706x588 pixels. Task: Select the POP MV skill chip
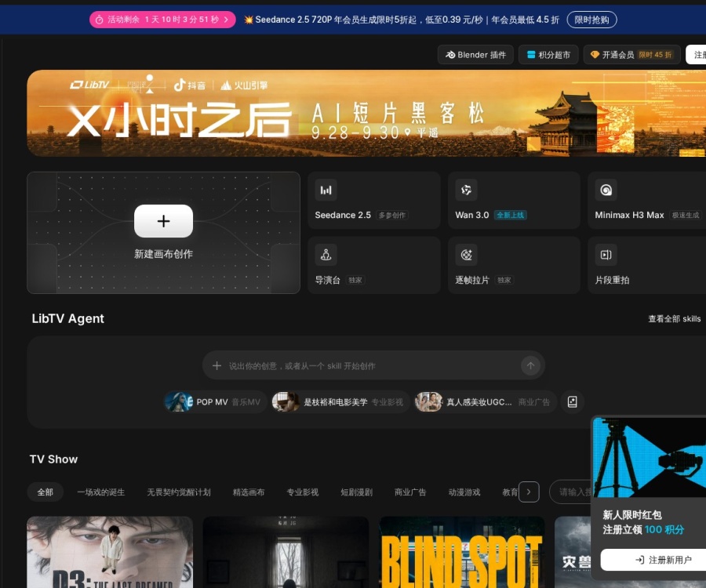(x=215, y=401)
